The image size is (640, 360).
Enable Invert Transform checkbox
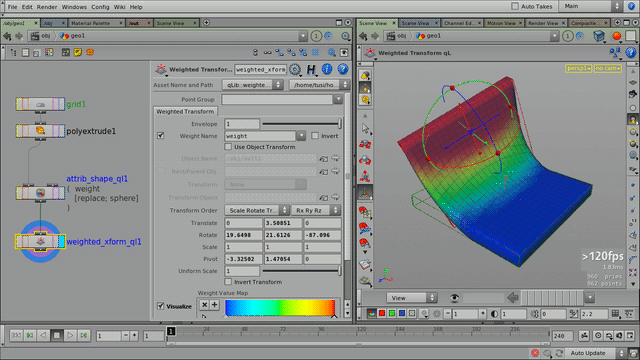[228, 282]
